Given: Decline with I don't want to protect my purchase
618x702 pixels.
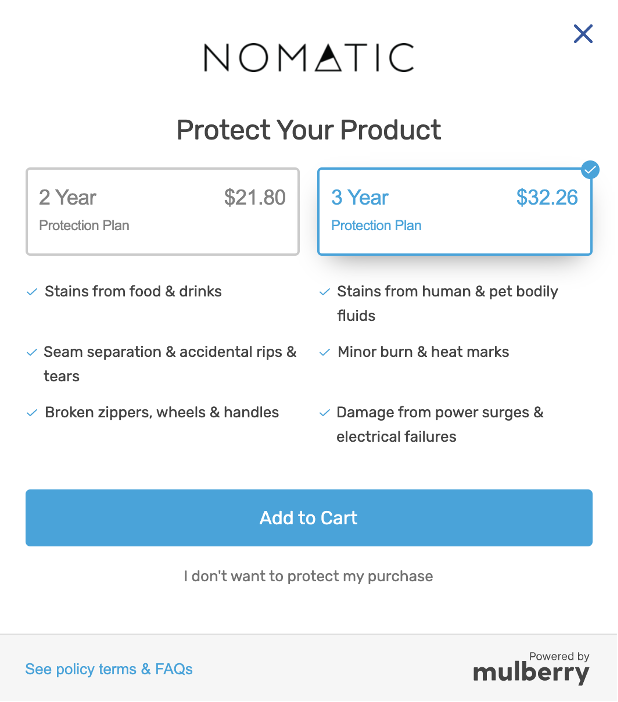Looking at the screenshot, I should coord(309,576).
